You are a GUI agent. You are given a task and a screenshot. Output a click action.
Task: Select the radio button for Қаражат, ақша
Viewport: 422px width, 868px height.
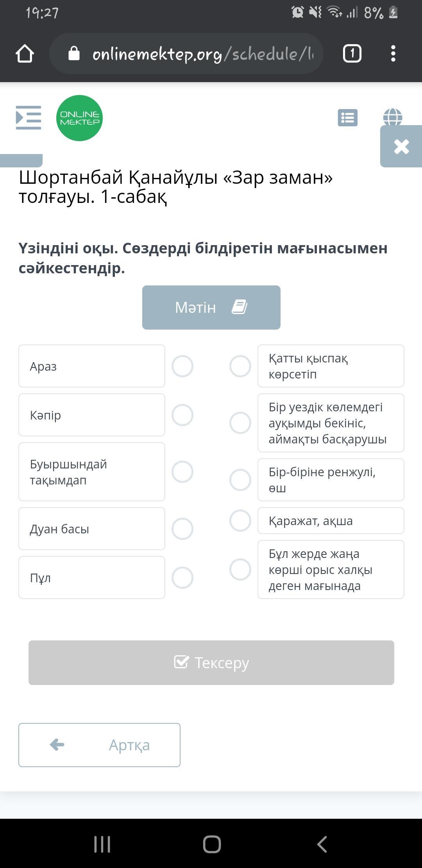click(x=240, y=521)
